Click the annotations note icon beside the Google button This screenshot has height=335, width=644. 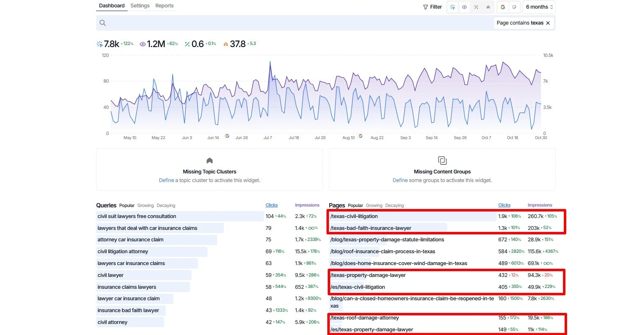(x=514, y=7)
